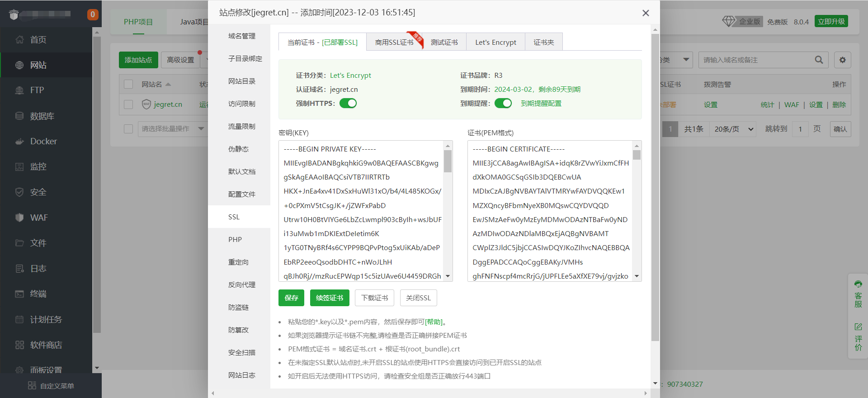Open the terminal icon in sidebar
This screenshot has height=398, width=868.
pyautogui.click(x=19, y=294)
